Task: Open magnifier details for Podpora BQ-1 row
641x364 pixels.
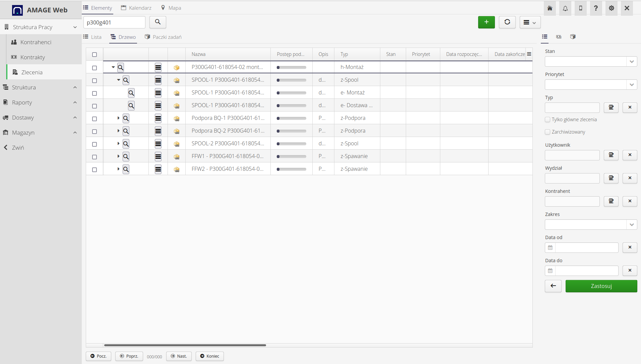Action: click(126, 118)
